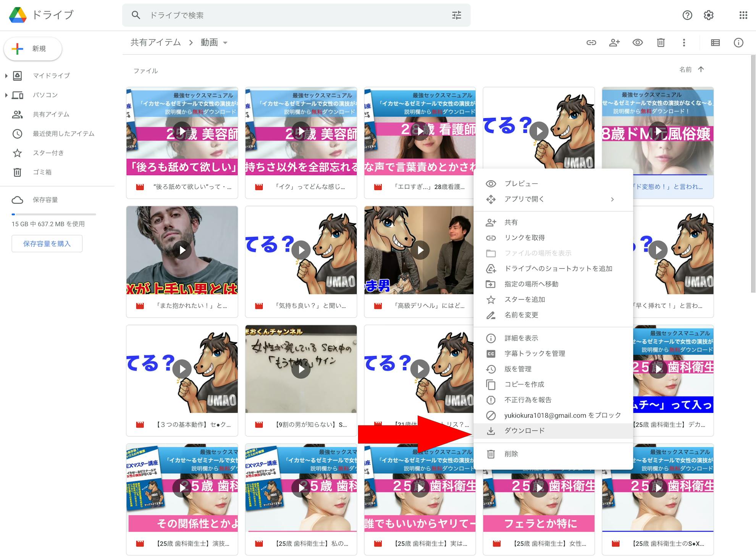The height and width of the screenshot is (556, 756).
Task: Click the add people share icon
Action: 614,43
